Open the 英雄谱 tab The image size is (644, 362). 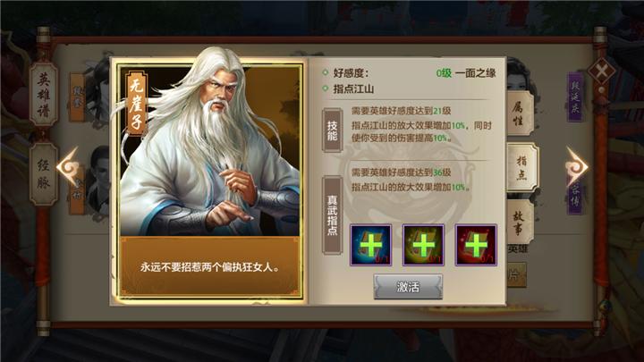[x=44, y=94]
